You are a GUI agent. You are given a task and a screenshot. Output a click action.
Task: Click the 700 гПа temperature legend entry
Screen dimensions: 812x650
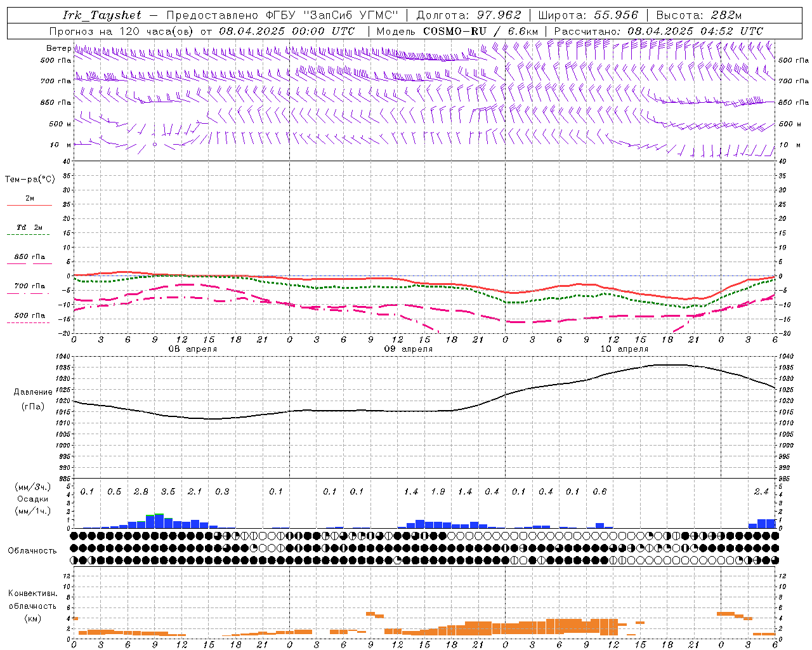coord(29,286)
